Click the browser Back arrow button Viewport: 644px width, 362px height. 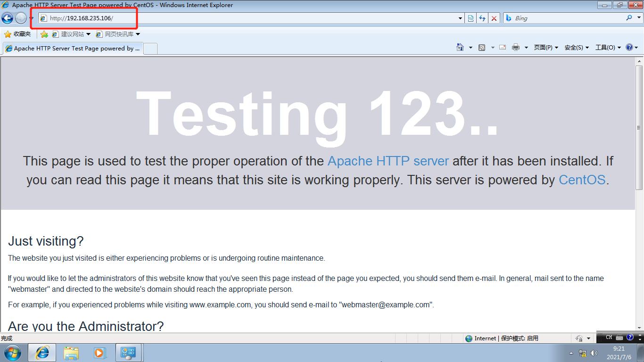(x=7, y=18)
